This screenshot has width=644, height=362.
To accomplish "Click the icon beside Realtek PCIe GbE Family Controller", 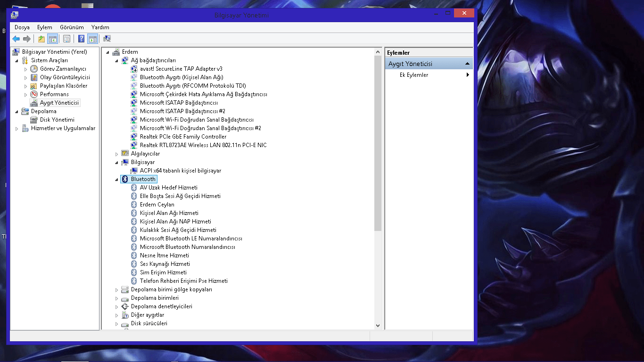I will coord(134,137).
